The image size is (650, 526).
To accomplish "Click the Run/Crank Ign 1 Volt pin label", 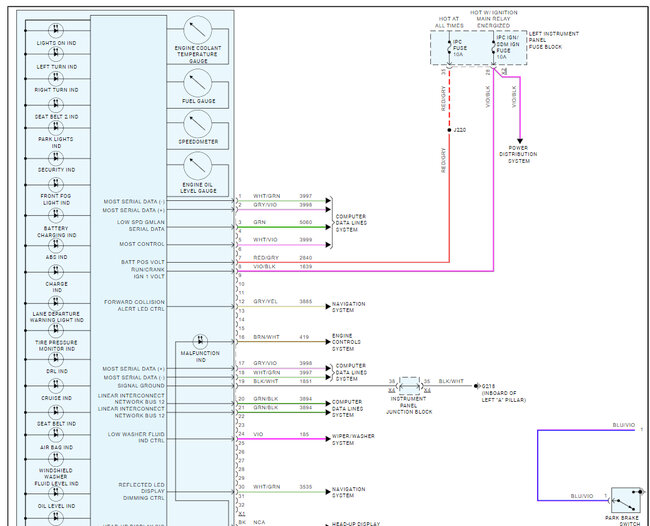I will [x=148, y=273].
